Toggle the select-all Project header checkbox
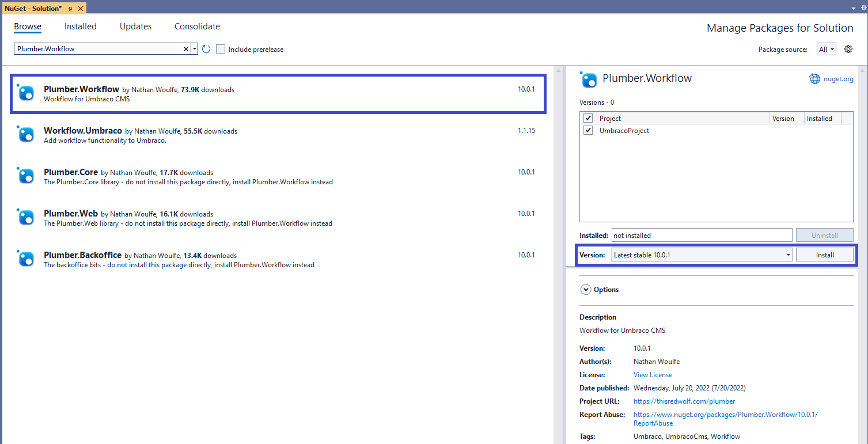The image size is (868, 444). pyautogui.click(x=588, y=118)
